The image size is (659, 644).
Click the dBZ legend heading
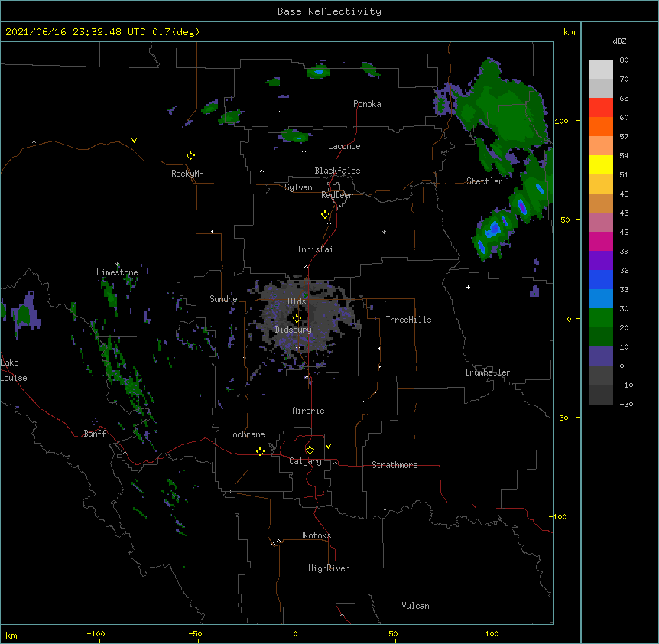[619, 41]
